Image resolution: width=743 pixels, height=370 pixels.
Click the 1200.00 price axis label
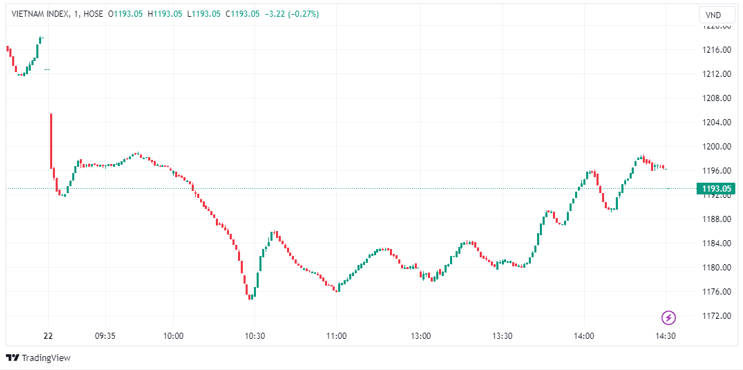click(716, 146)
